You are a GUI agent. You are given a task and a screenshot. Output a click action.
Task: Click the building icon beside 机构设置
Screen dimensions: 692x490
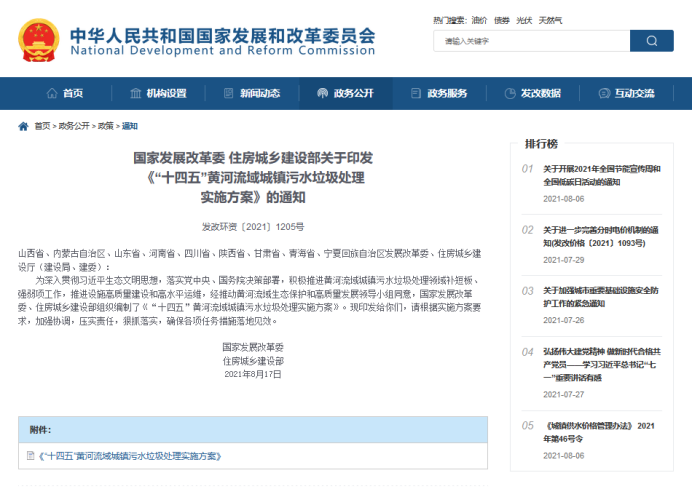click(135, 93)
